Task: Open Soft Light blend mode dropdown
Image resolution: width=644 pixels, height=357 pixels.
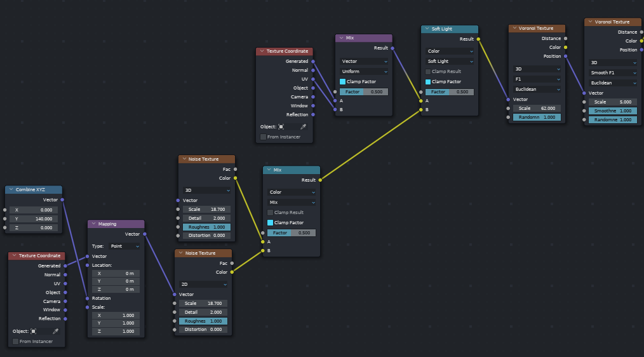Action: coord(450,61)
